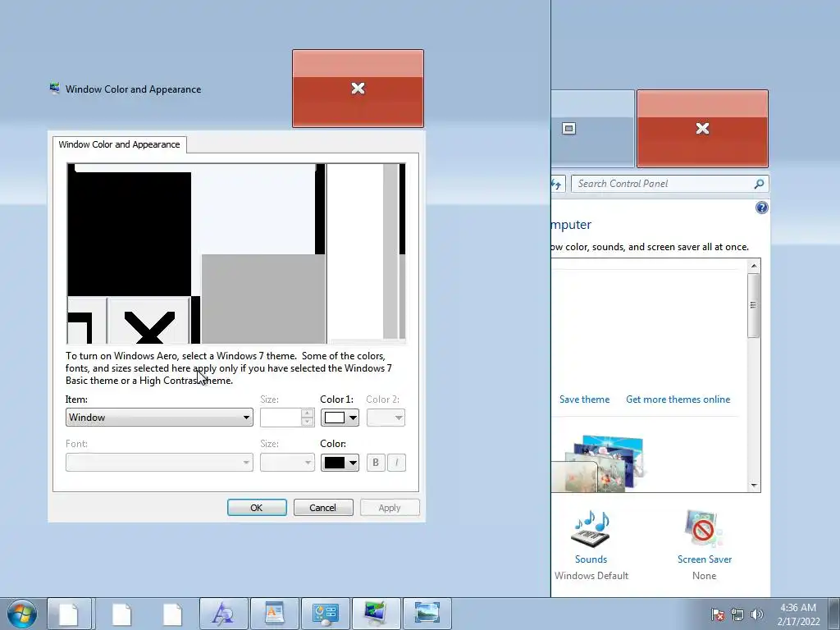Open the volume speaker tray icon
The image size is (840, 630).
[x=756, y=614]
